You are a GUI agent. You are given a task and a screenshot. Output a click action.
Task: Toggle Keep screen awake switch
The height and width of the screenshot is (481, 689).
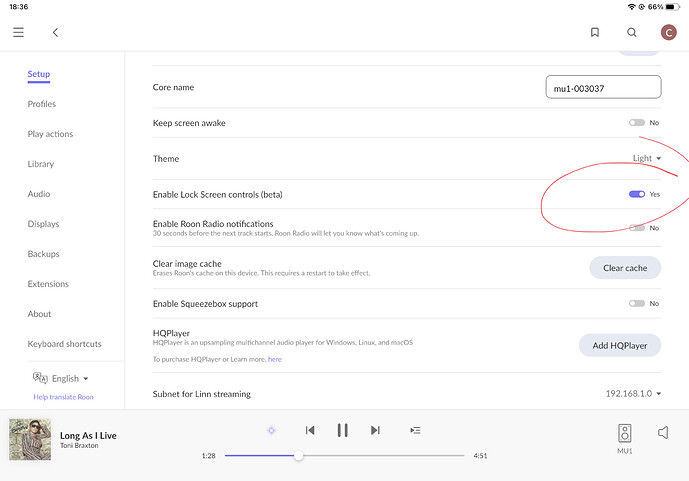click(x=636, y=123)
